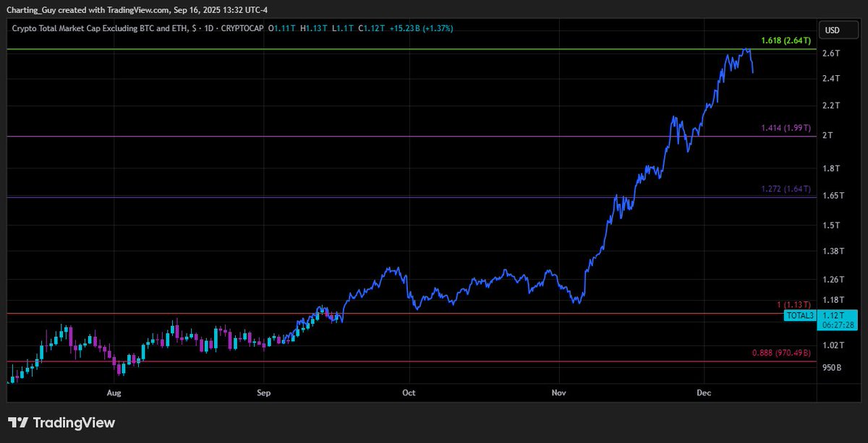Select the '1.618 (2.64T)' Fibonacci label
868x443 pixels.
(786, 41)
